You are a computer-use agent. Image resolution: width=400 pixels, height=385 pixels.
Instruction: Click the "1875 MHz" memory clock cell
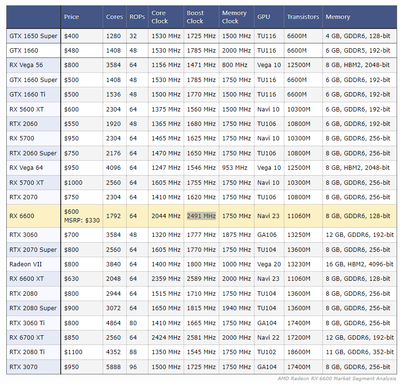[x=236, y=235]
